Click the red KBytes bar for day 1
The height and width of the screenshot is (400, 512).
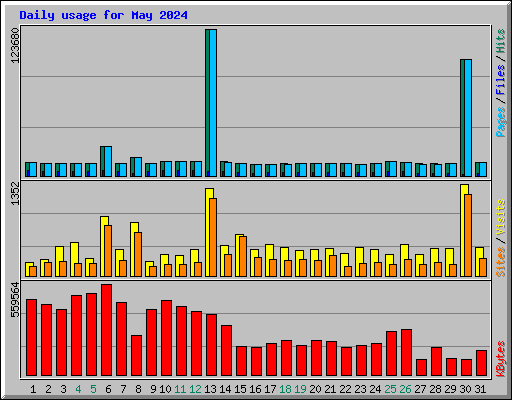pyautogui.click(x=32, y=338)
